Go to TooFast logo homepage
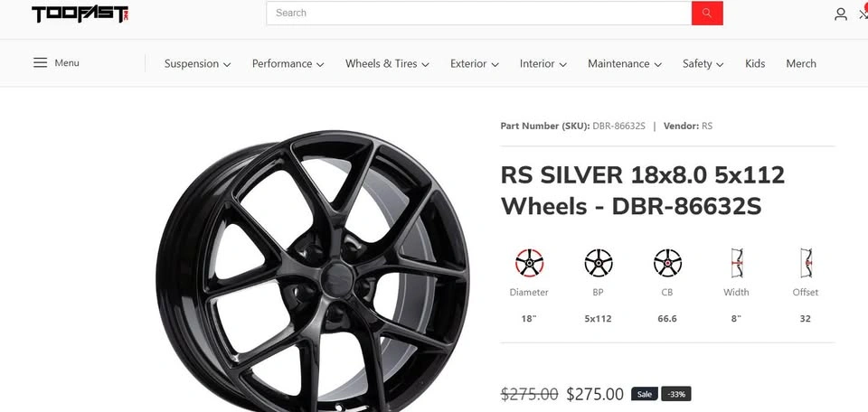868x412 pixels. 80,14
